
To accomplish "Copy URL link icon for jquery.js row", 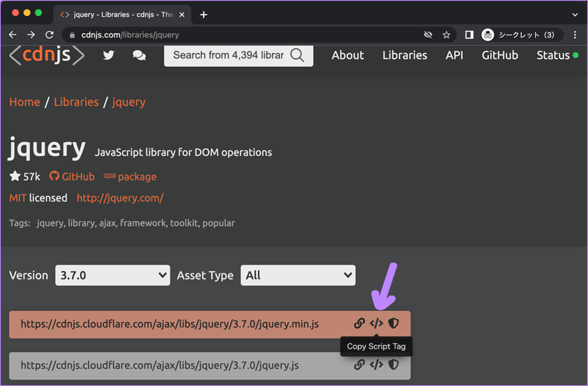I will click(359, 365).
